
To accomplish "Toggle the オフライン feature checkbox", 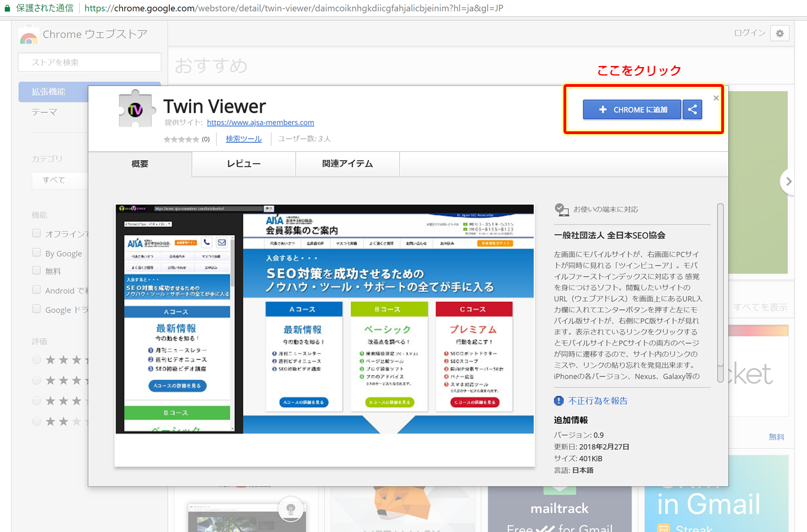I will pyautogui.click(x=36, y=233).
